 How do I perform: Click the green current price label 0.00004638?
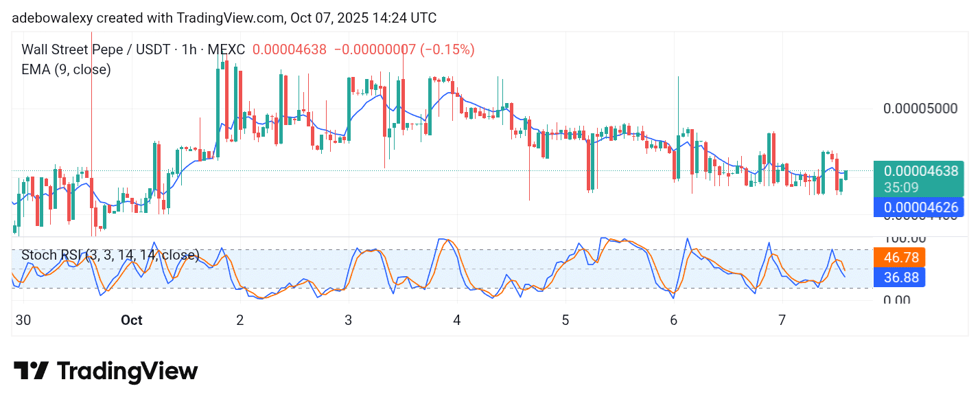pyautogui.click(x=920, y=171)
